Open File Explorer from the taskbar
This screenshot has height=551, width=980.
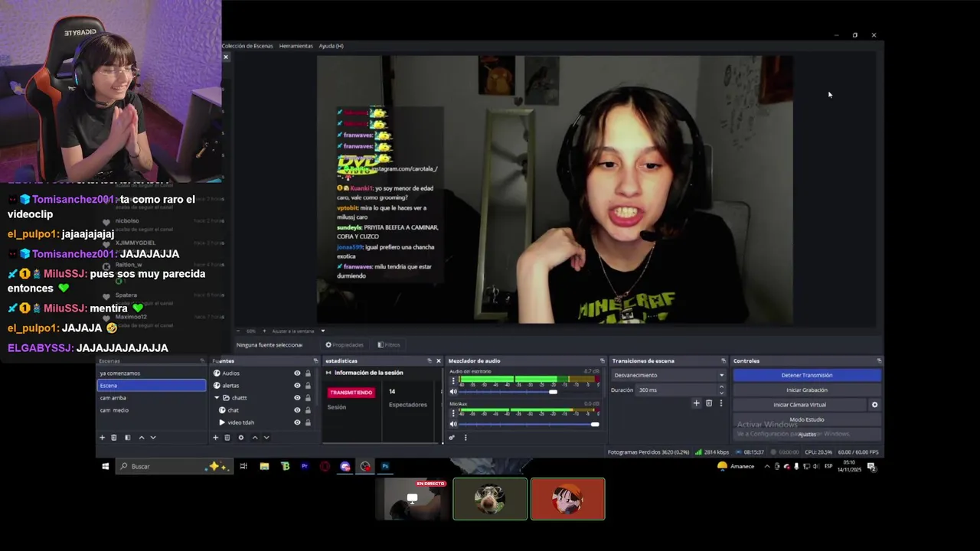point(264,466)
